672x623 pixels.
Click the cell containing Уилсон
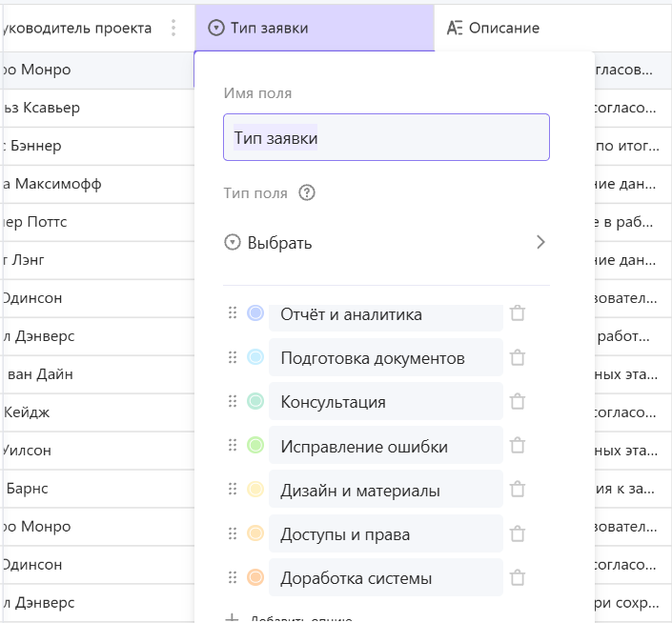97,451
